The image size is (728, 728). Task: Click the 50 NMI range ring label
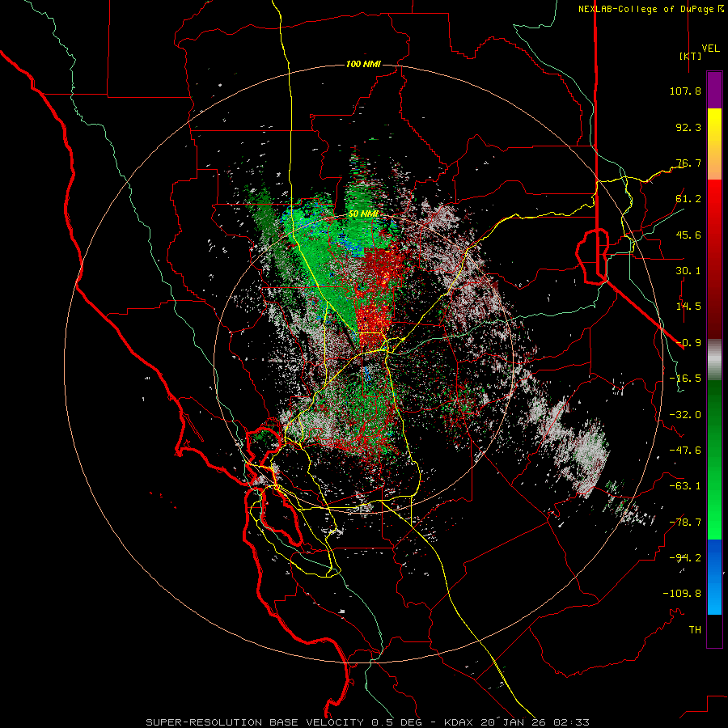[x=363, y=214]
